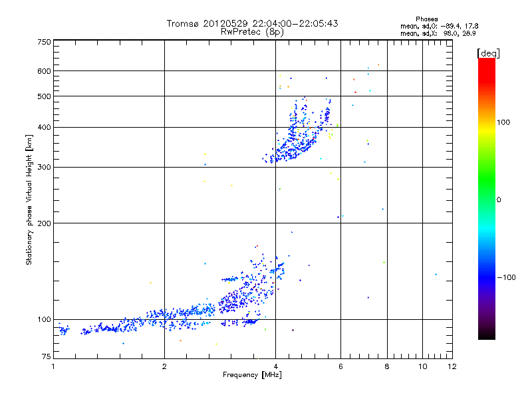The image size is (532, 399).
Task: Click the x-axis tick label '1'
Action: [x=53, y=366]
